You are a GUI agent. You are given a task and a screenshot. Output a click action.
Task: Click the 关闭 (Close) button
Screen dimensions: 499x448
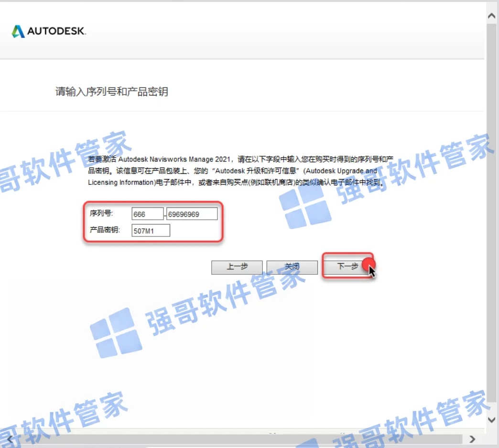tap(292, 267)
